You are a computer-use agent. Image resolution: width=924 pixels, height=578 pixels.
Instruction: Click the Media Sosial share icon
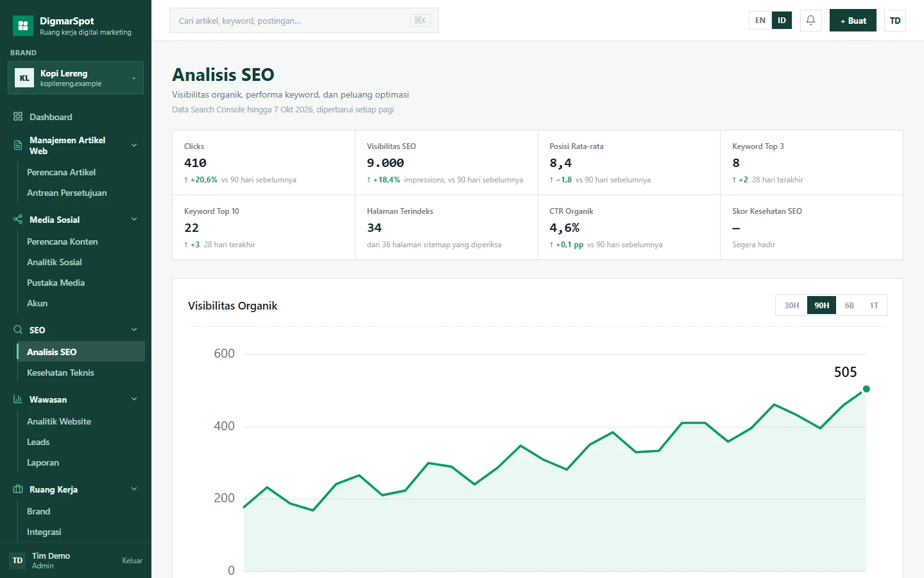tap(18, 220)
